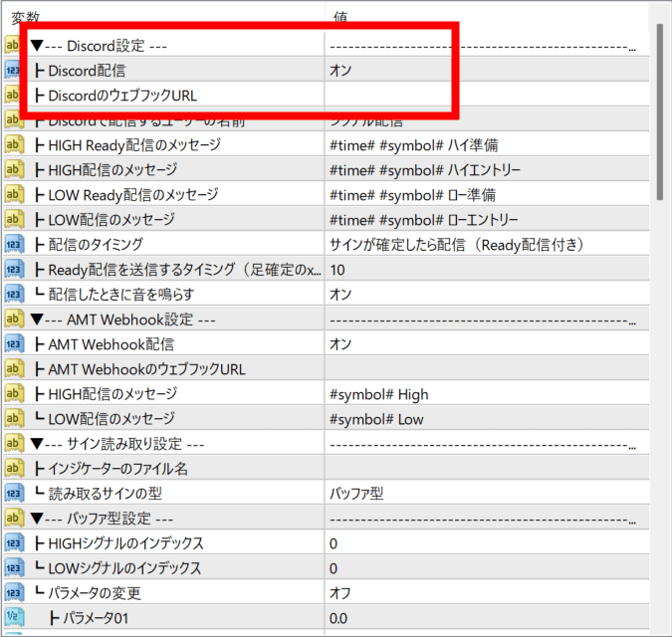Image resolution: width=672 pixels, height=637 pixels.
Task: Click the string icon beside LOW Ready配信のメッセージ
Action: coord(14,194)
